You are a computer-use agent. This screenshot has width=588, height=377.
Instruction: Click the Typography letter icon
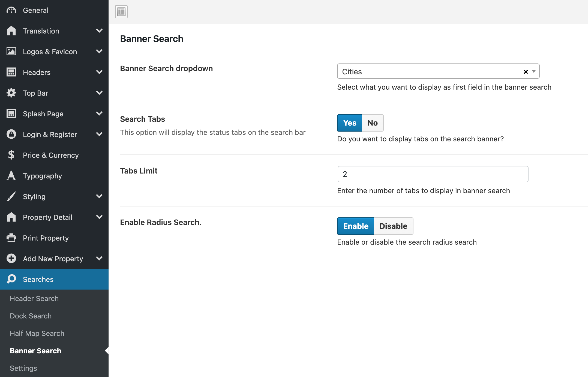coord(11,176)
